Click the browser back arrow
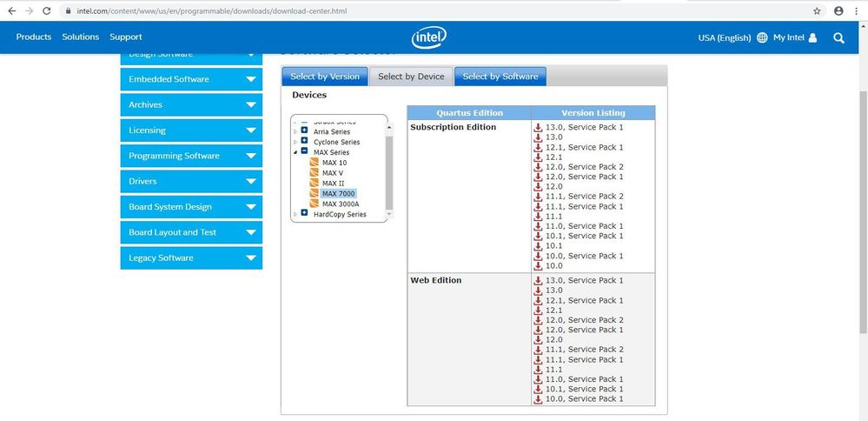The width and height of the screenshot is (868, 421). pos(11,10)
